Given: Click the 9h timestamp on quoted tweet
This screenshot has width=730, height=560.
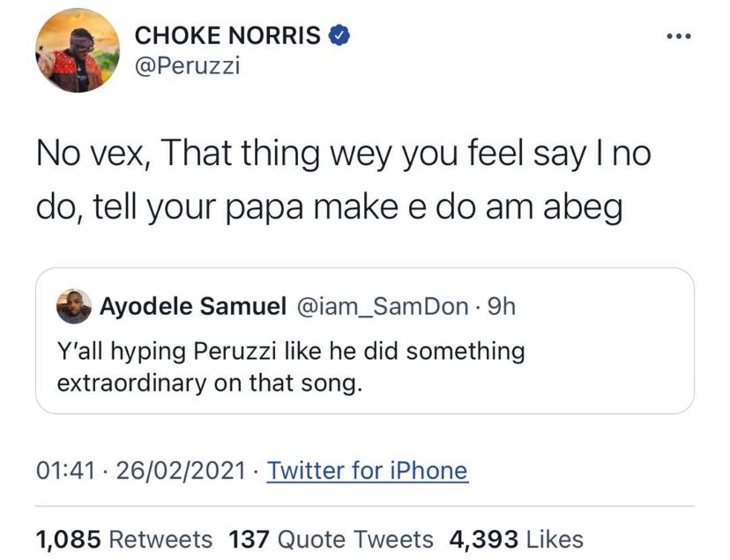Looking at the screenshot, I should pyautogui.click(x=502, y=307).
